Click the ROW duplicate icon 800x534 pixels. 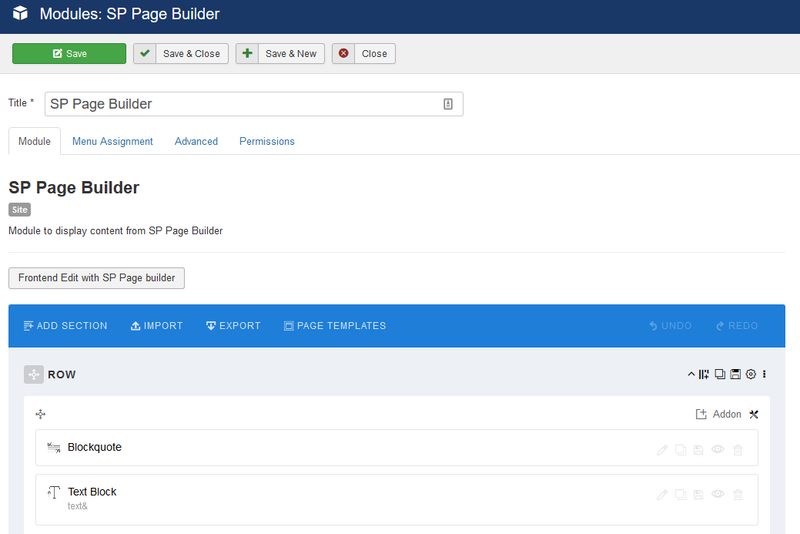coord(720,374)
